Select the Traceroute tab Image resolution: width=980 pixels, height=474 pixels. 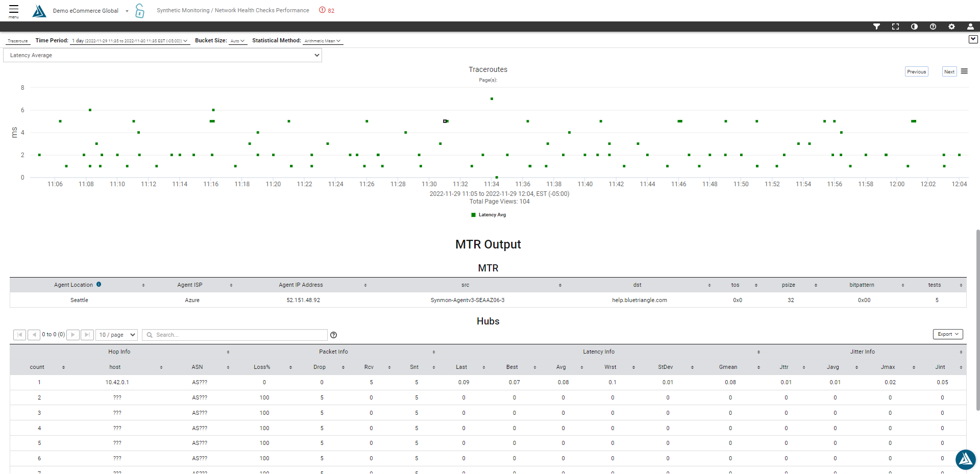click(18, 41)
